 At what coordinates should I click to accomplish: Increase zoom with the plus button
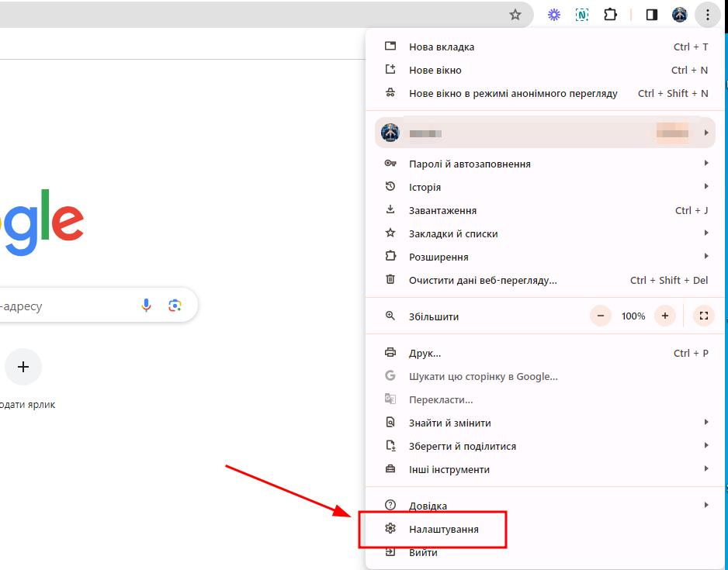[665, 316]
